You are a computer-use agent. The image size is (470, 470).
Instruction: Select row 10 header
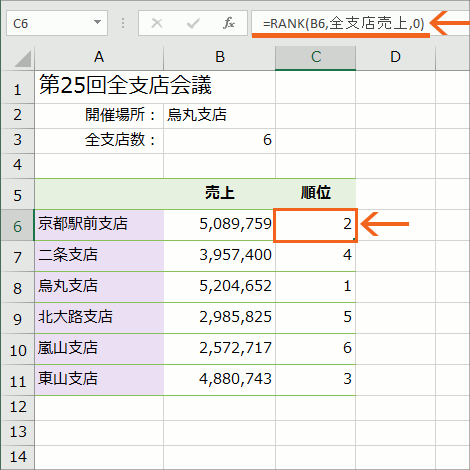click(17, 349)
